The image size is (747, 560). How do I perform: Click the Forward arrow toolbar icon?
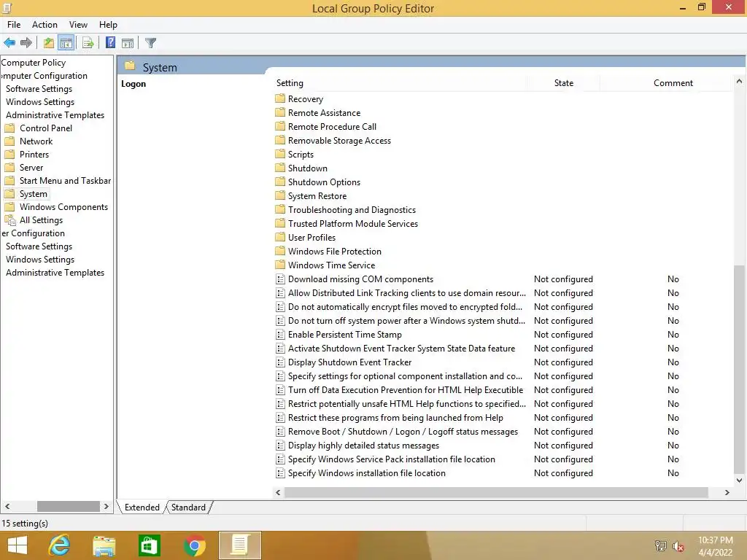click(x=26, y=43)
